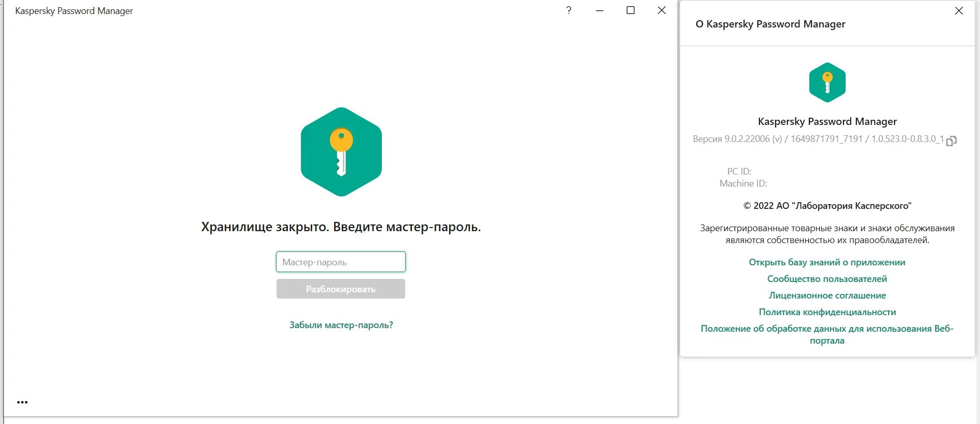Click the © 2022 АО Лаборатория Касперского text
The width and height of the screenshot is (980, 424).
point(827,206)
